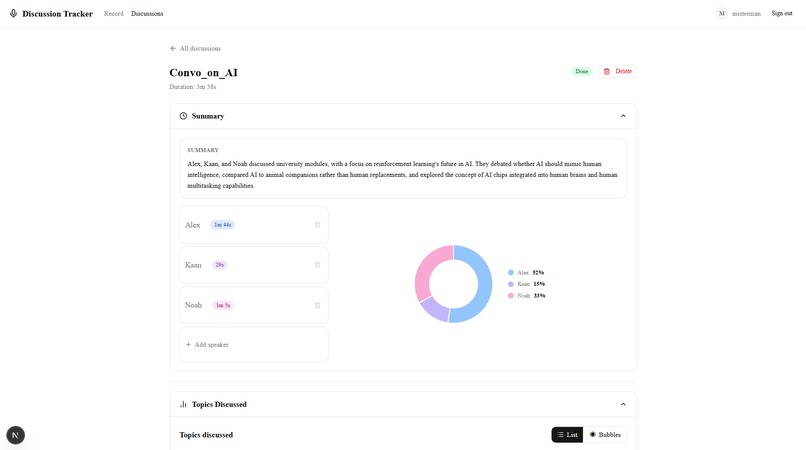
Task: Click the plus icon beside Add speaker
Action: tap(188, 345)
